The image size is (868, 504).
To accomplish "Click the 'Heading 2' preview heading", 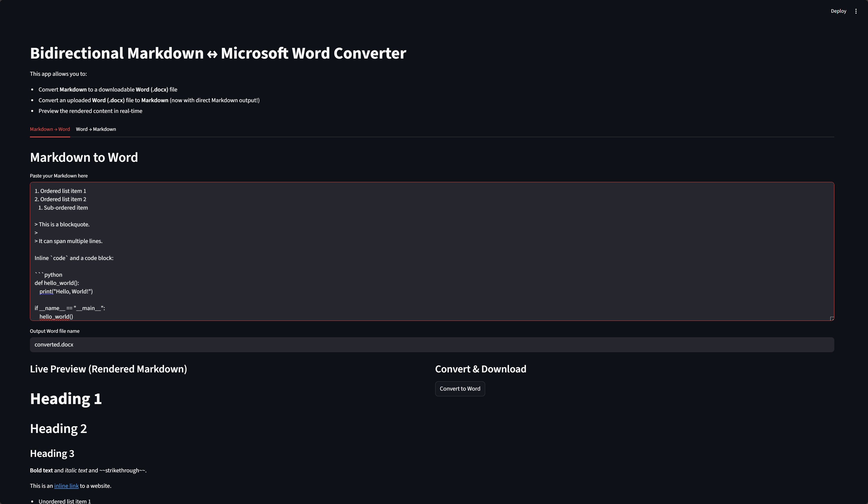I will 59,429.
